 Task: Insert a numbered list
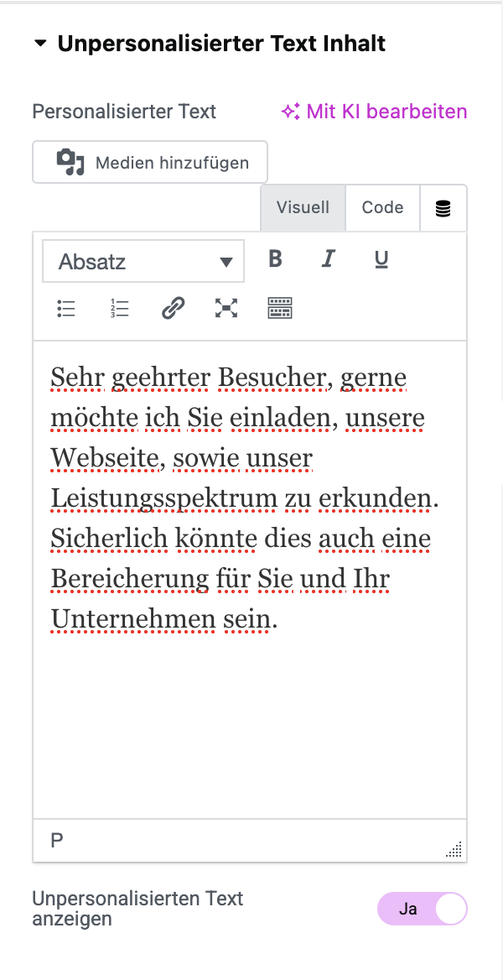(x=120, y=309)
